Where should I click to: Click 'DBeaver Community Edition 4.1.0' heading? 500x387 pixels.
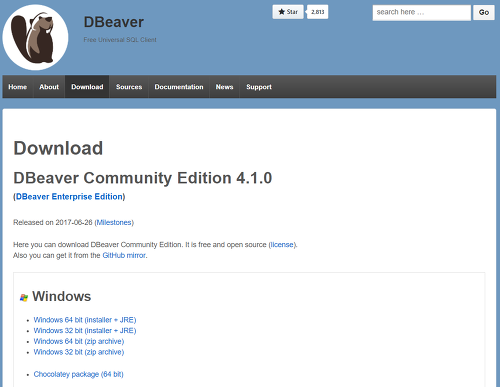[x=143, y=178]
